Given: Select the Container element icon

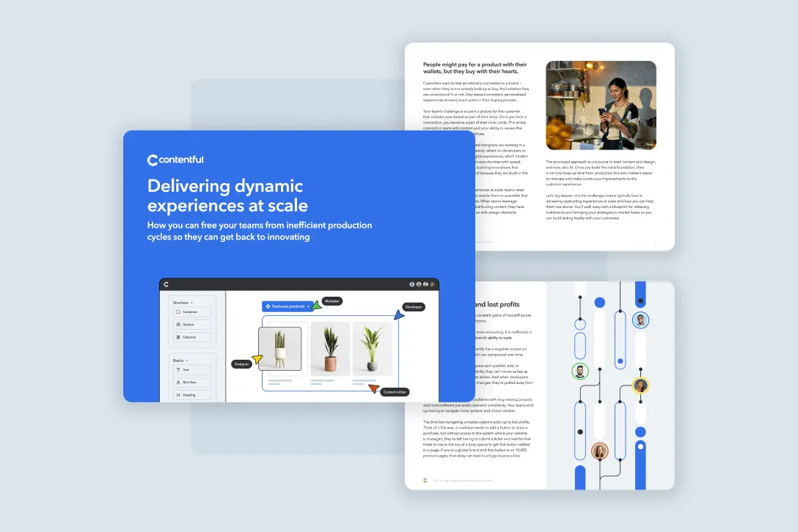Looking at the screenshot, I should (x=177, y=311).
